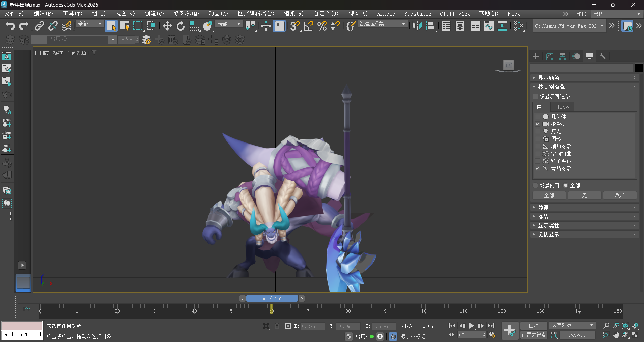Open the Utilities wrench panel tab
Image resolution: width=644 pixels, height=342 pixels.
[603, 56]
